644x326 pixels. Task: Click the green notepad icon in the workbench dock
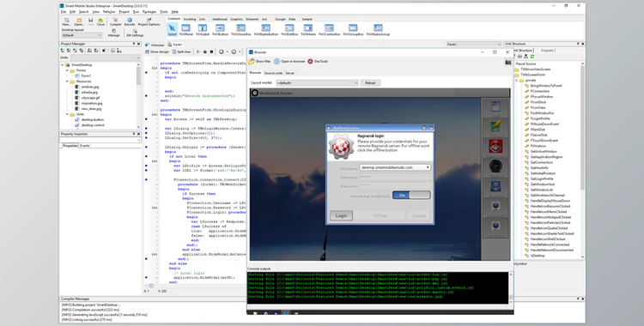coord(495,126)
